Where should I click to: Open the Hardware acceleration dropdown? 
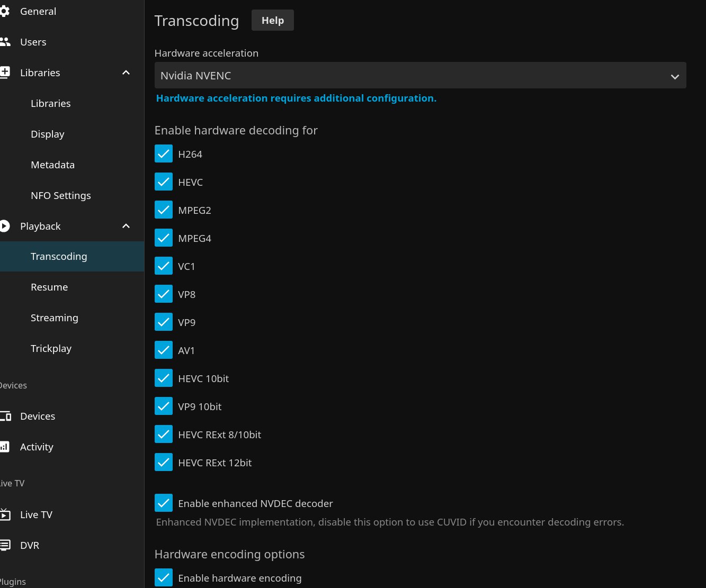[x=420, y=76]
